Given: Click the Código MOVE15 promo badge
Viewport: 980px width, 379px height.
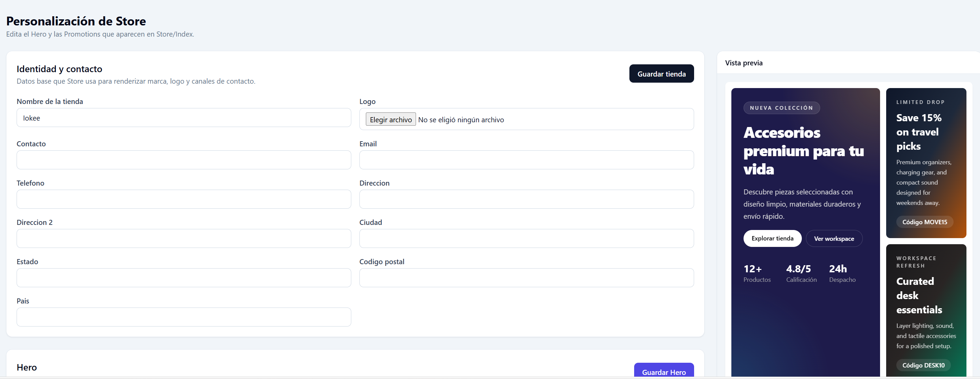Looking at the screenshot, I should click(924, 222).
